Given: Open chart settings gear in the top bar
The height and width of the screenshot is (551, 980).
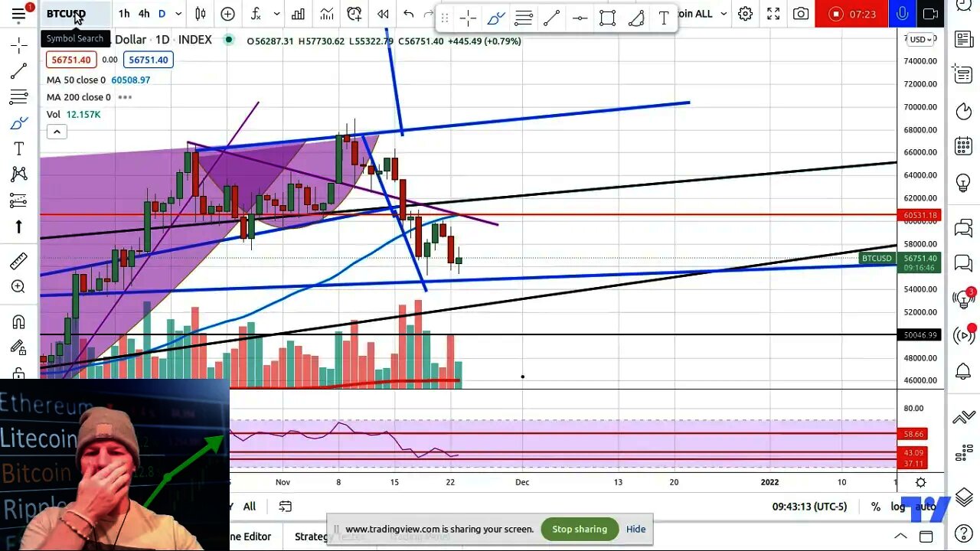Looking at the screenshot, I should click(745, 14).
